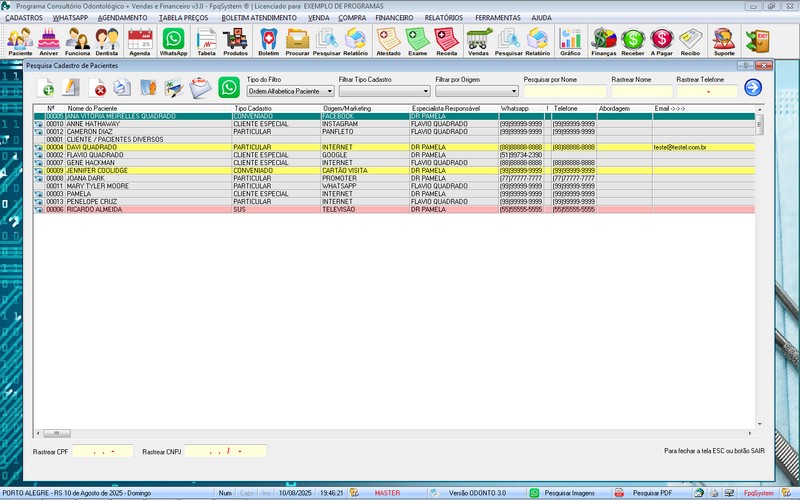800x500 pixels.
Task: Launch WhatsApp from the main toolbar
Action: pos(173,41)
